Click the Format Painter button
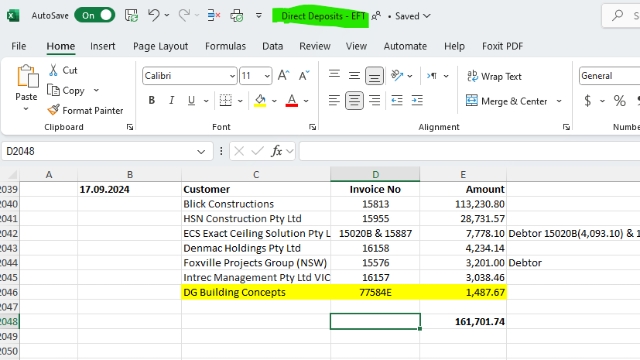This screenshot has width=640, height=360. point(85,110)
